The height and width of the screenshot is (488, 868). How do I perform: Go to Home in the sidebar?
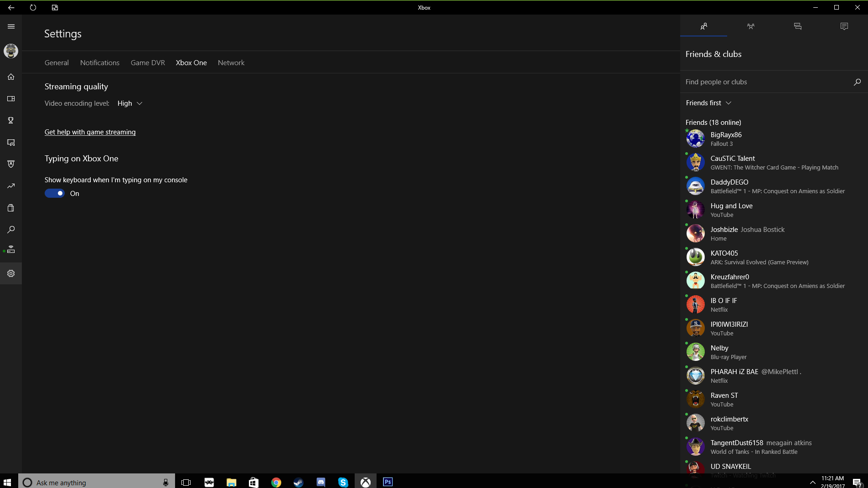11,77
